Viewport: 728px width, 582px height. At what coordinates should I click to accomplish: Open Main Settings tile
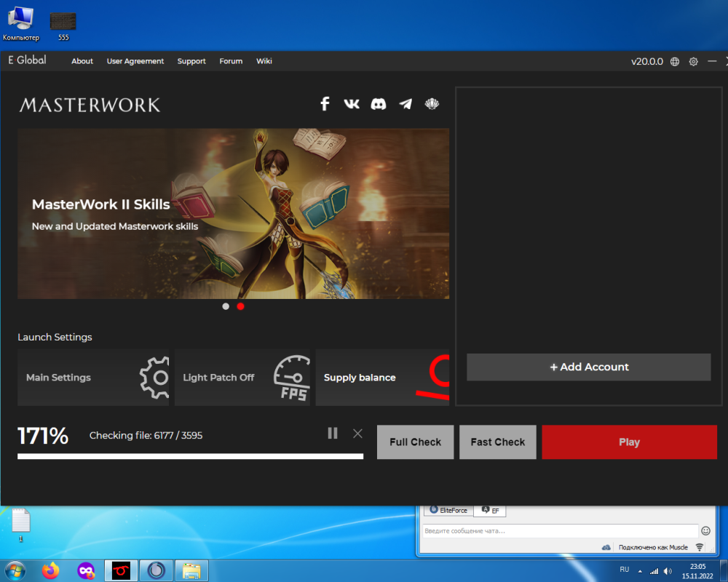coord(93,378)
